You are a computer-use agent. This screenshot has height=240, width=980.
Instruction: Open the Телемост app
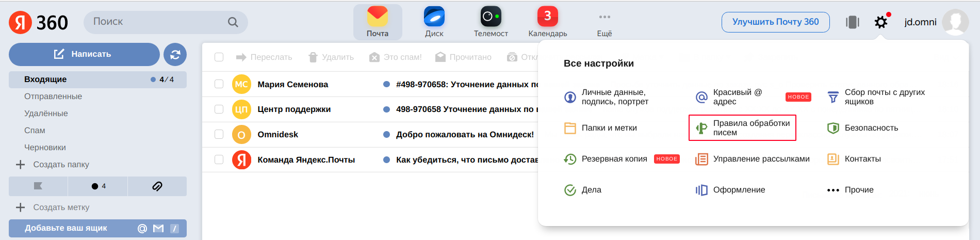(x=491, y=22)
